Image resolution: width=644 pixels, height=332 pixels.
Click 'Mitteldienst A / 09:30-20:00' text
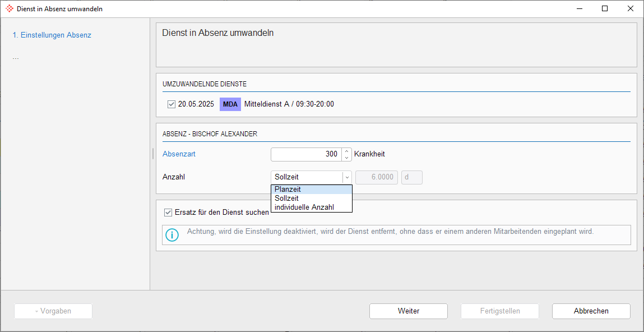point(289,104)
